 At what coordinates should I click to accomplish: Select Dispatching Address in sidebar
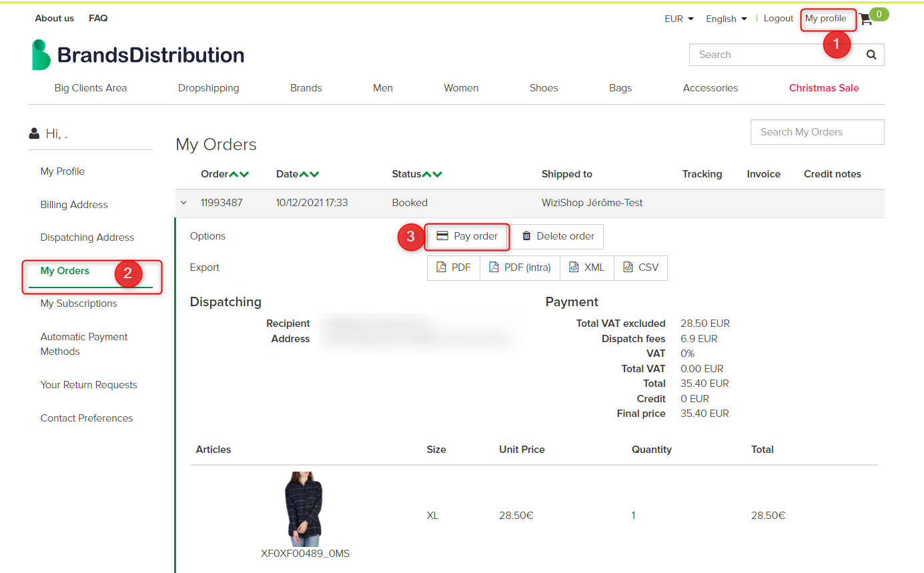pos(87,237)
